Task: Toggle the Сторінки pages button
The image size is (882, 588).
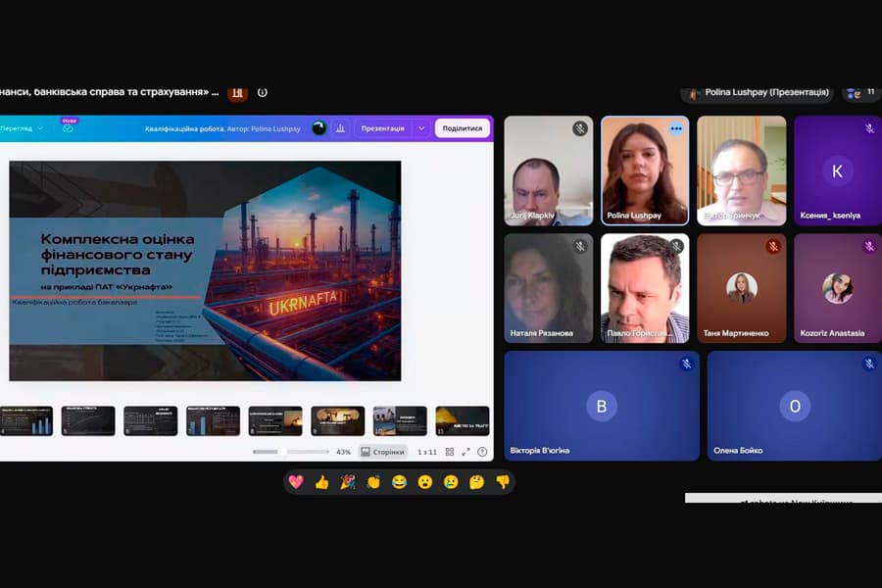Action: pyautogui.click(x=383, y=452)
